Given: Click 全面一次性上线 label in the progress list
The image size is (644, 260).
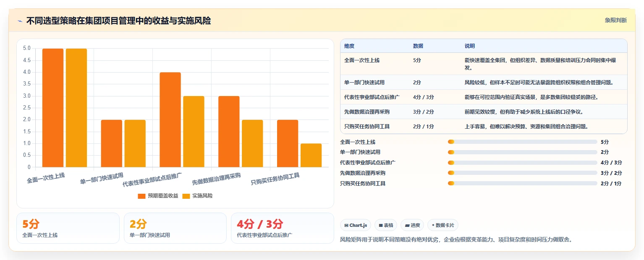Looking at the screenshot, I should click(358, 142).
